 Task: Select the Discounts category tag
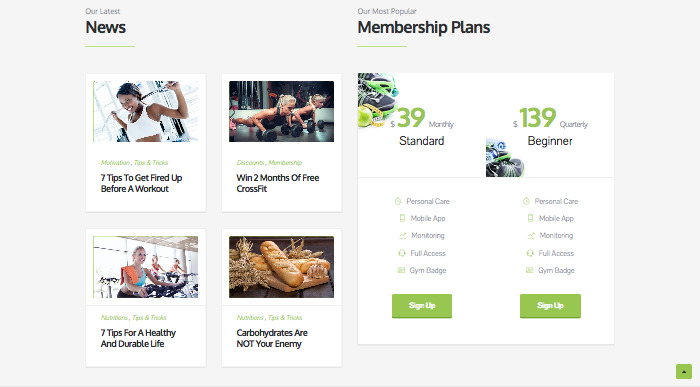point(250,162)
